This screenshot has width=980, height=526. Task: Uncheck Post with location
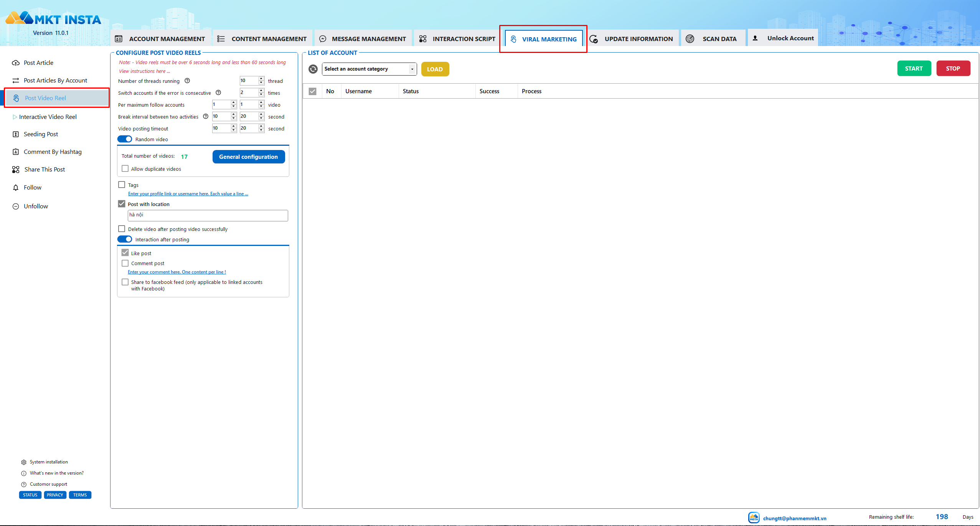pyautogui.click(x=122, y=204)
